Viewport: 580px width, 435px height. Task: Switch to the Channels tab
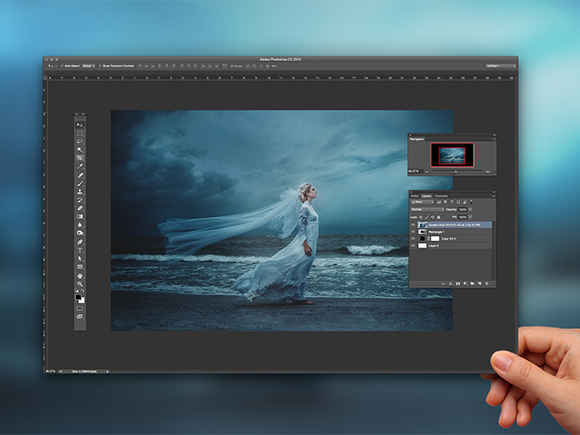441,196
